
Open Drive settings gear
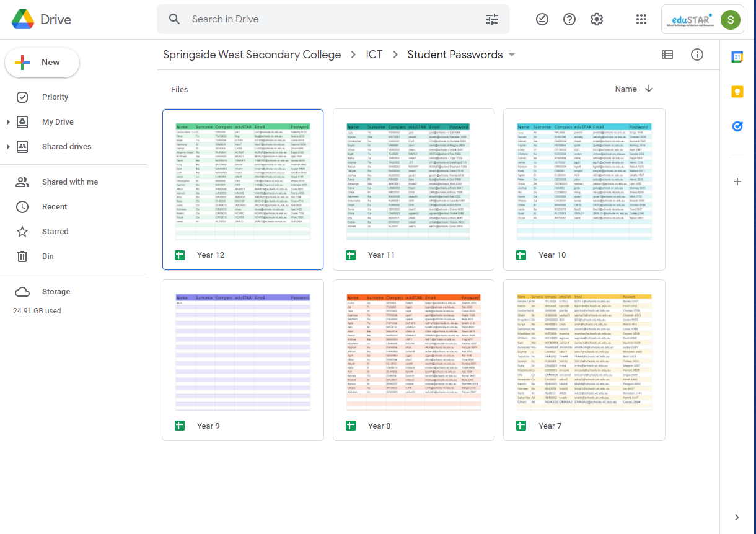click(597, 19)
